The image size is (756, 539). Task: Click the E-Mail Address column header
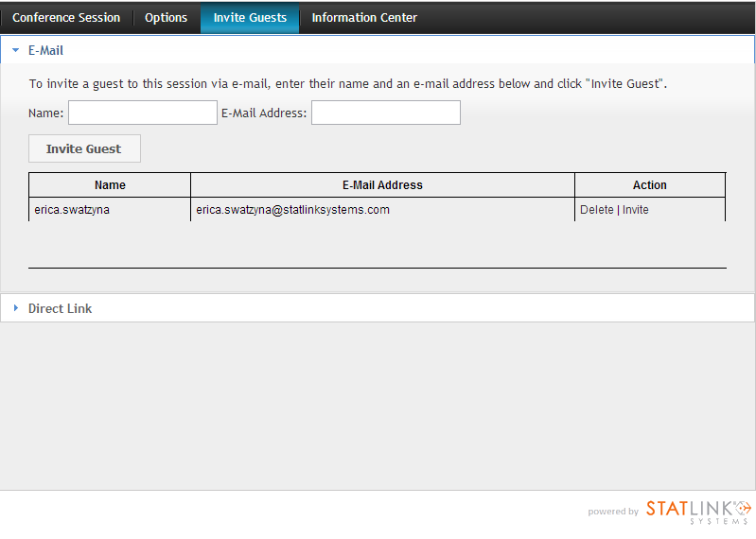coord(382,185)
